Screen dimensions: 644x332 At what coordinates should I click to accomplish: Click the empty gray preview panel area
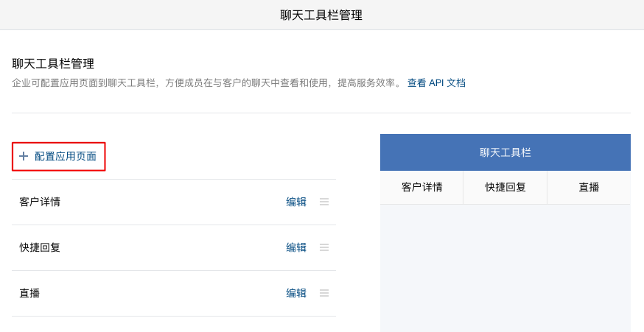pos(505,268)
